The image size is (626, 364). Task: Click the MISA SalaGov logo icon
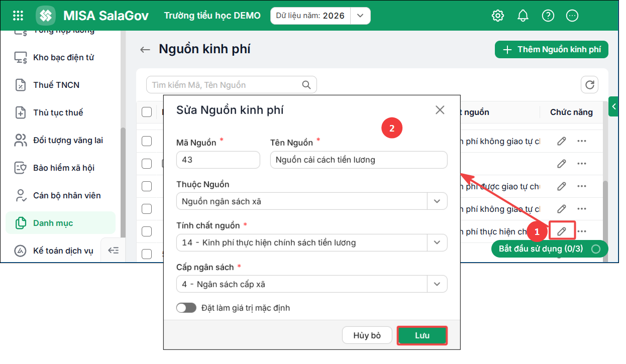tap(46, 16)
